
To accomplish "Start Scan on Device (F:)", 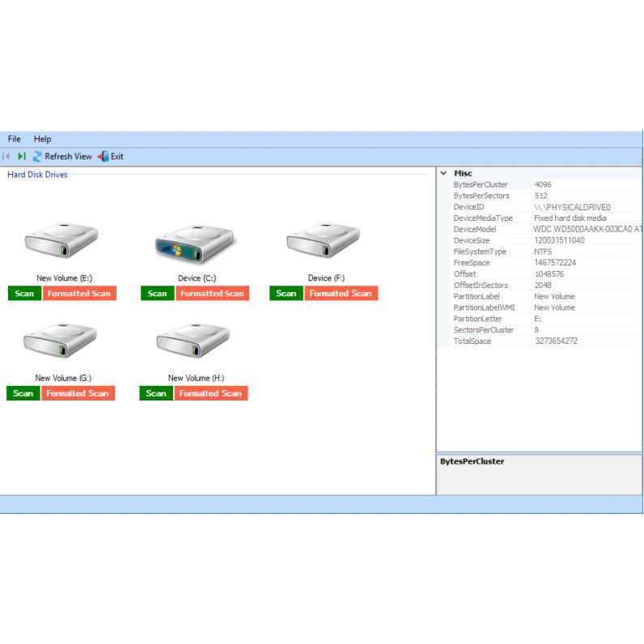I will [286, 294].
